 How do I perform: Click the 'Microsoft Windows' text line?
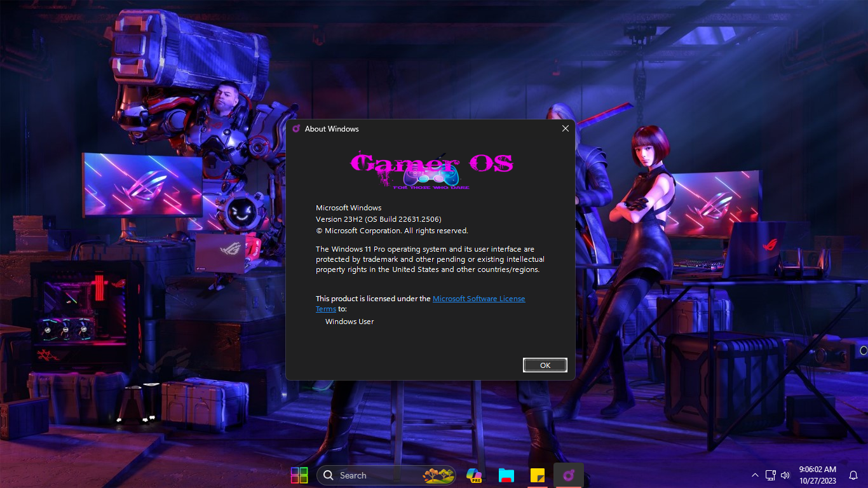(349, 208)
